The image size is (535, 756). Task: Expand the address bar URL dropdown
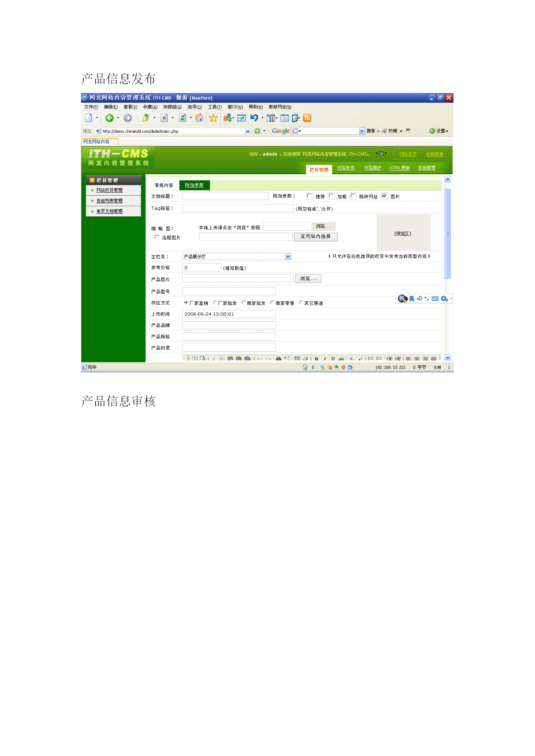[247, 131]
